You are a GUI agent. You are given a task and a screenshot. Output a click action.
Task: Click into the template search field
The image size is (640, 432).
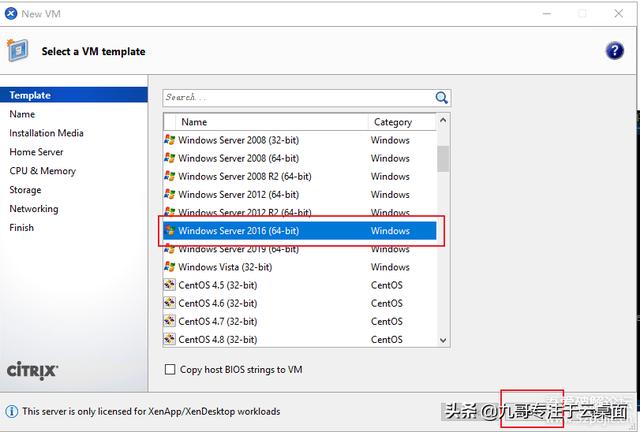297,97
